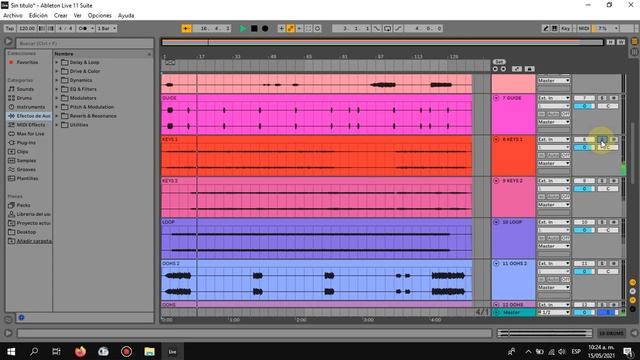Select Favoritos in browser collections
Image resolution: width=640 pixels, height=360 pixels.
pyautogui.click(x=27, y=62)
